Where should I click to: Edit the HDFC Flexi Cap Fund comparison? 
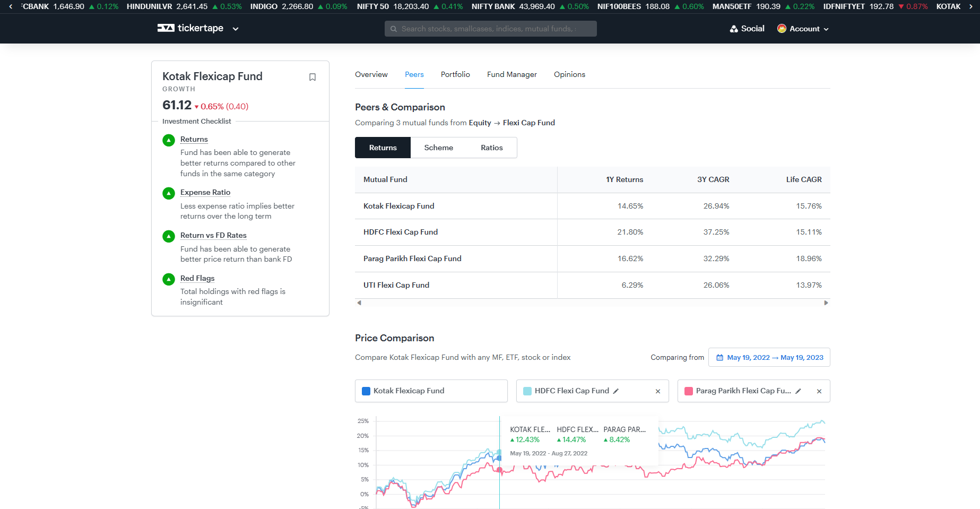pyautogui.click(x=616, y=391)
